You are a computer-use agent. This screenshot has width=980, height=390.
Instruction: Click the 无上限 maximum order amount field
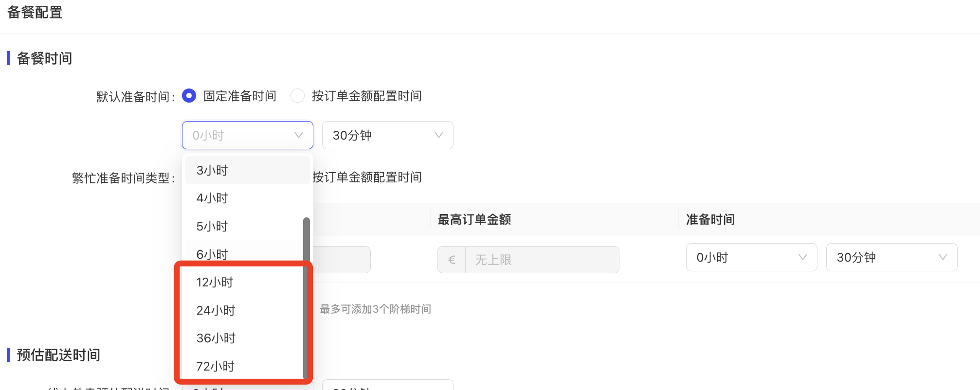click(542, 260)
